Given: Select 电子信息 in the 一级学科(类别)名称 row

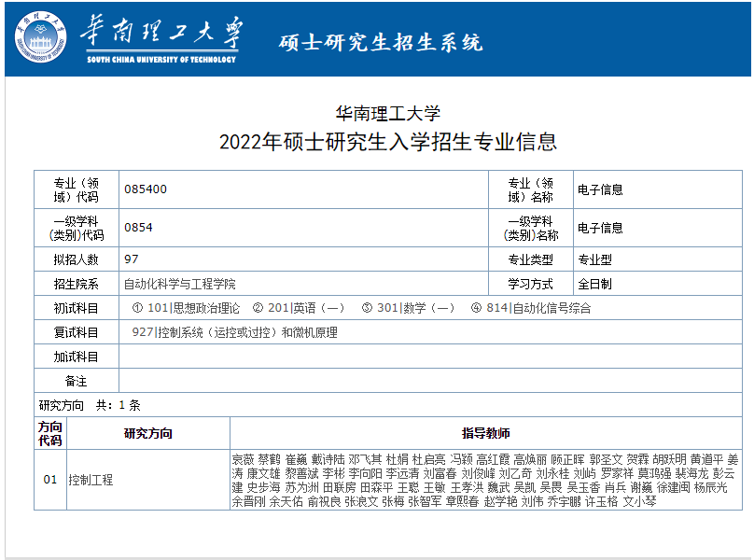Looking at the screenshot, I should (600, 228).
